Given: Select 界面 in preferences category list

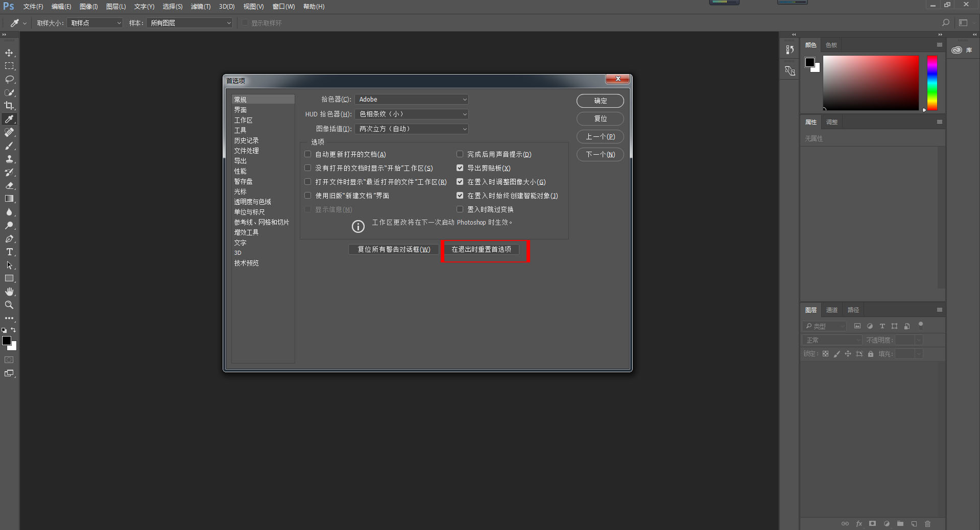Looking at the screenshot, I should coord(240,110).
